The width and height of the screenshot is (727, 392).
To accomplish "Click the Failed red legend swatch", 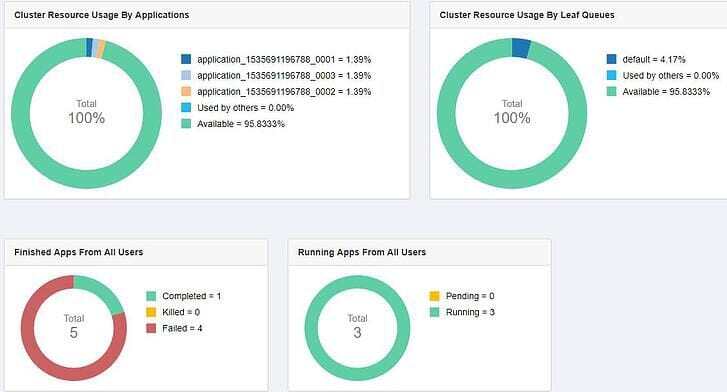I will coord(151,328).
